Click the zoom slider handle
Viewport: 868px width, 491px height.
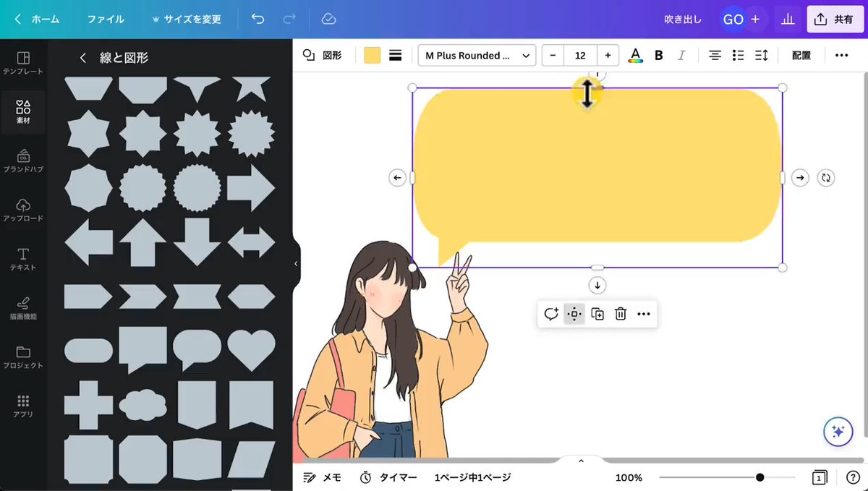pos(759,477)
